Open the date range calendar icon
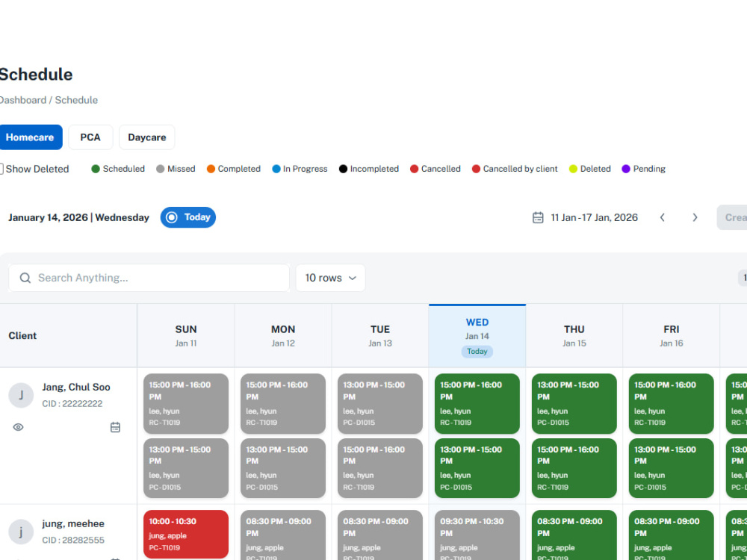Image resolution: width=747 pixels, height=560 pixels. pos(538,217)
